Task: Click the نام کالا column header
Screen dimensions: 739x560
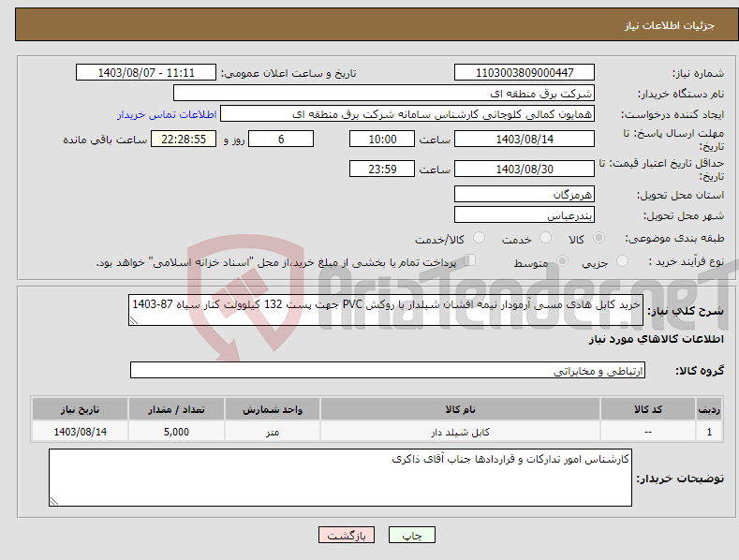Action: click(x=461, y=409)
